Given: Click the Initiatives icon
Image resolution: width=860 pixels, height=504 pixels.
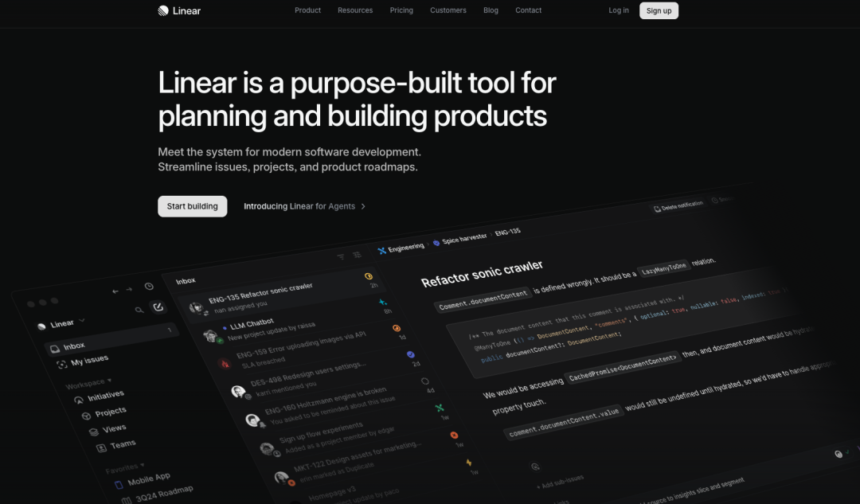Looking at the screenshot, I should pos(79,400).
